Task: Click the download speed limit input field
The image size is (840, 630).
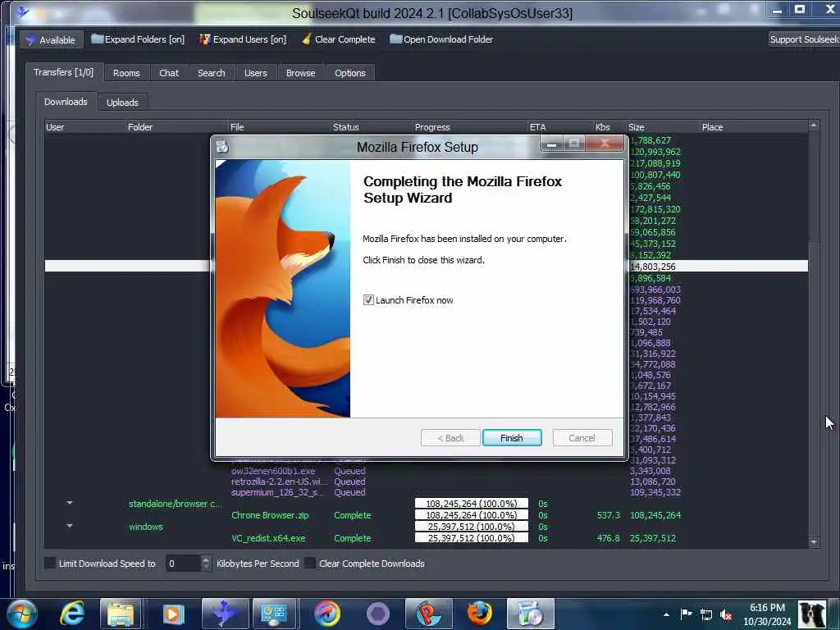Action: point(183,563)
